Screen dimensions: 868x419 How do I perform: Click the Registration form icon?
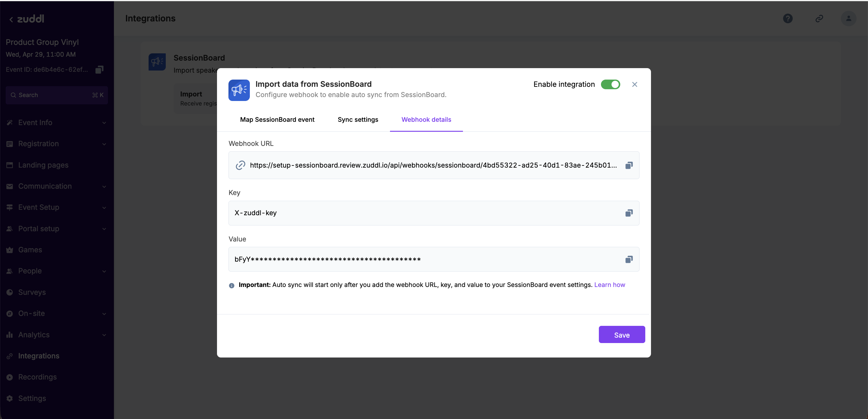pyautogui.click(x=9, y=144)
